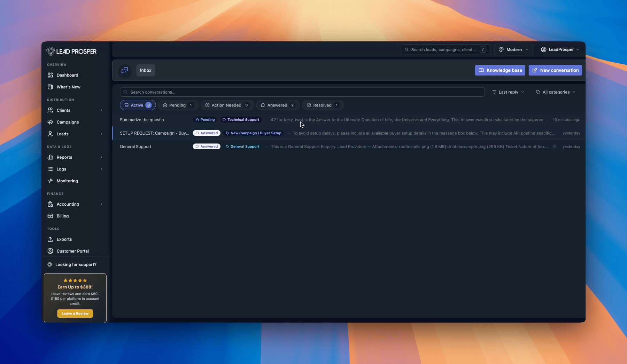Click the Accounting icon
Viewport: 627px width, 364px height.
[x=50, y=204]
